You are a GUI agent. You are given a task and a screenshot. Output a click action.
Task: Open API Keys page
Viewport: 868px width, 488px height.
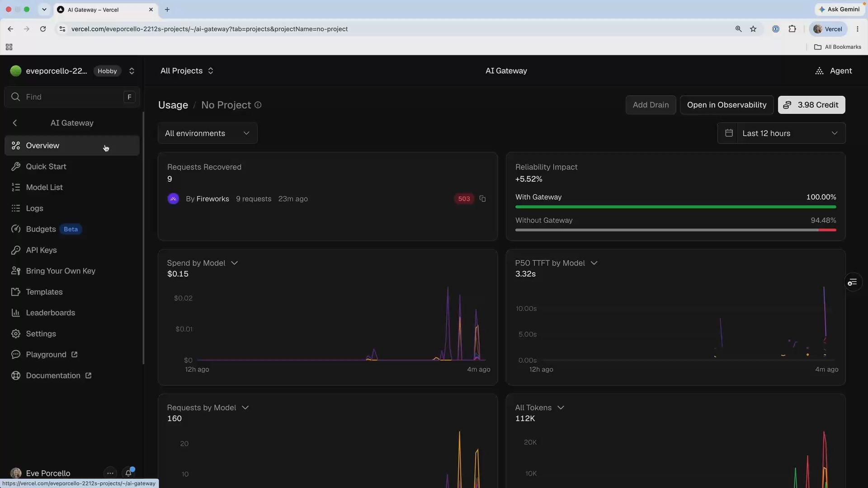[x=72, y=250]
